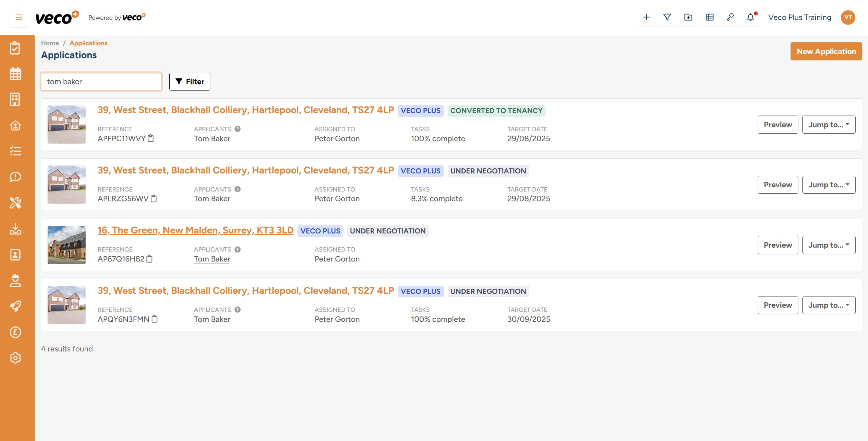Expand Jump to dropdown for New Malden application
Viewport: 868px width, 441px height.
point(828,245)
